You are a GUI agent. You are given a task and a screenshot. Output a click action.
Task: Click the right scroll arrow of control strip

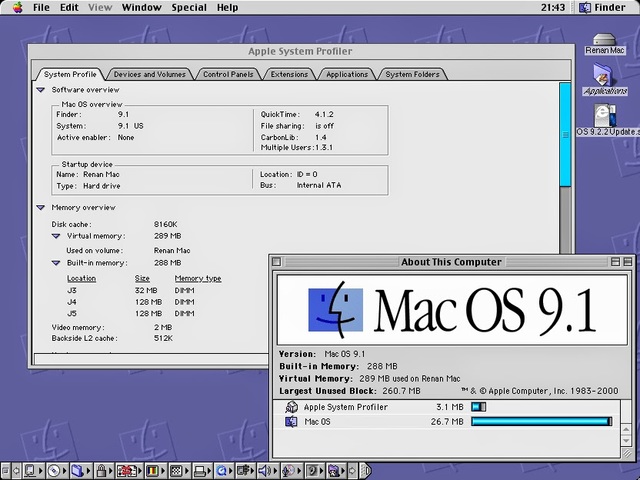[352, 471]
